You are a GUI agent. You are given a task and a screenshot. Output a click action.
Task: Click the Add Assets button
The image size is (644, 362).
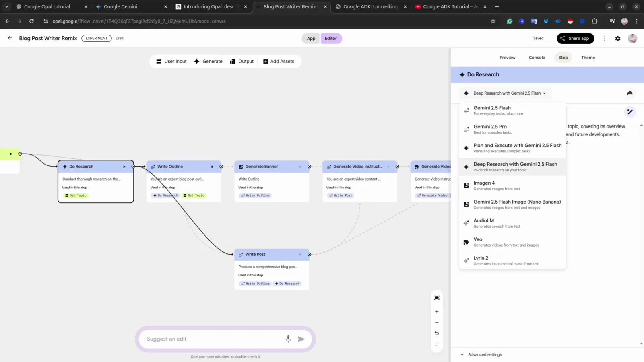(279, 62)
